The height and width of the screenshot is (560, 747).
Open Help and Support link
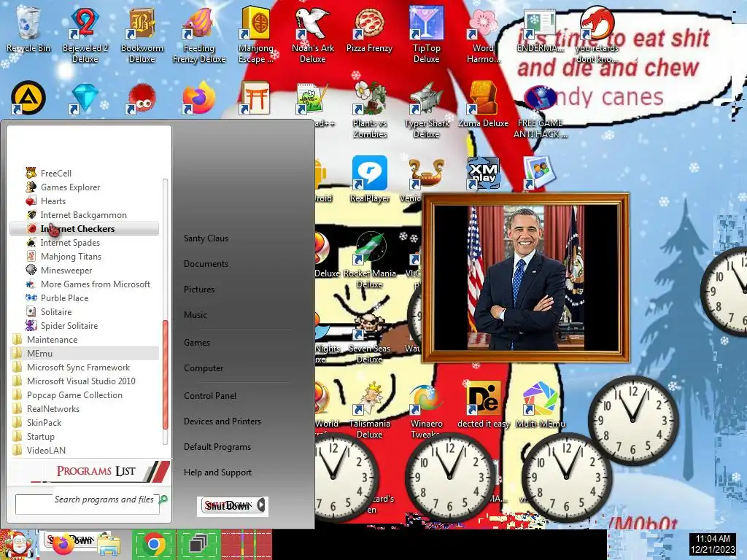click(x=217, y=472)
